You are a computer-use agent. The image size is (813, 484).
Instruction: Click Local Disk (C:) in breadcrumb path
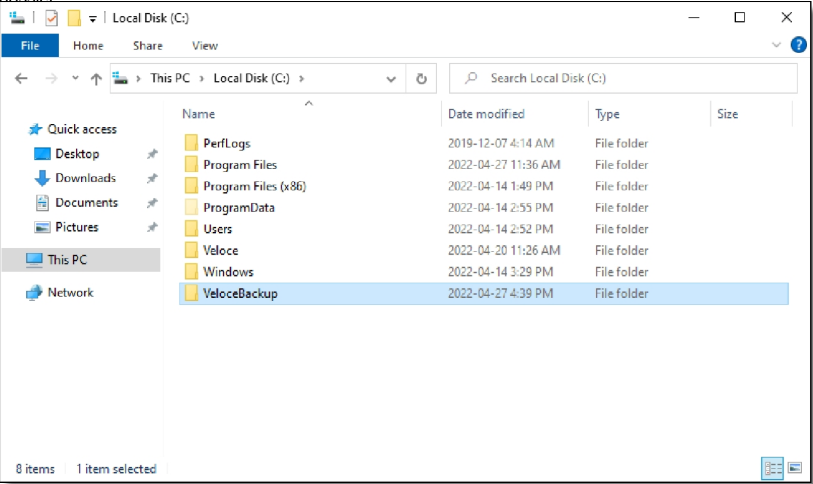click(x=252, y=78)
